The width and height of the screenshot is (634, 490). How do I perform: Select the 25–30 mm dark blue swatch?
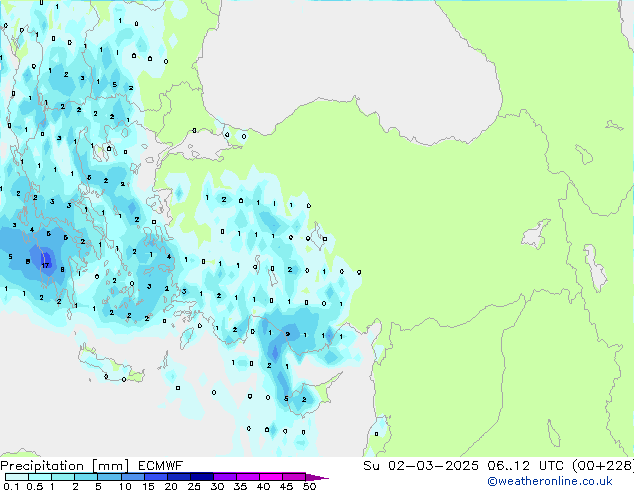click(201, 477)
